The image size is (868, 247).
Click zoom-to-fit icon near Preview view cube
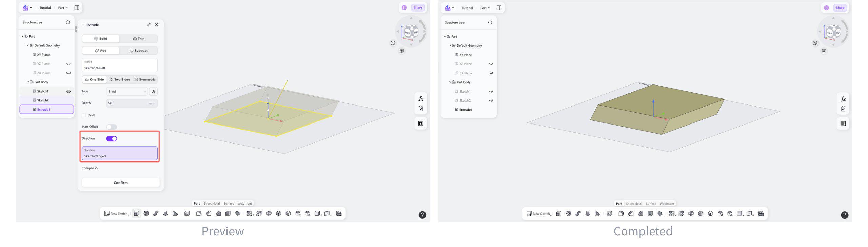pyautogui.click(x=393, y=43)
